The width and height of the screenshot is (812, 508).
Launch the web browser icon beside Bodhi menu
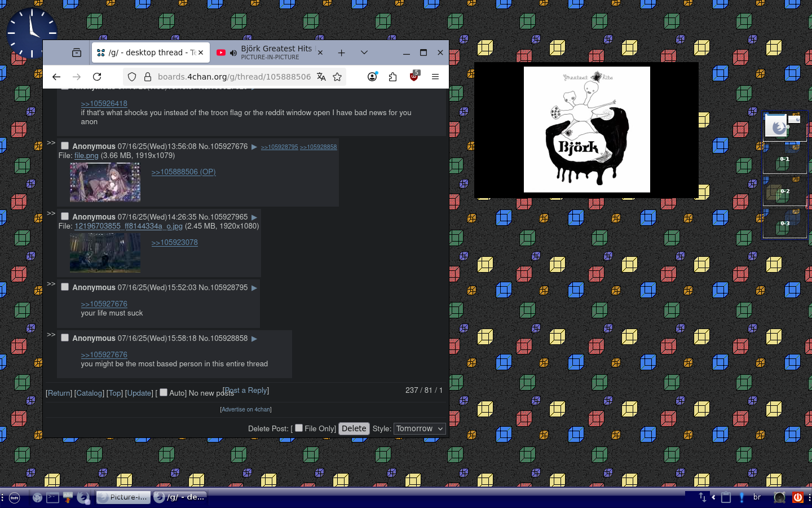pyautogui.click(x=37, y=497)
